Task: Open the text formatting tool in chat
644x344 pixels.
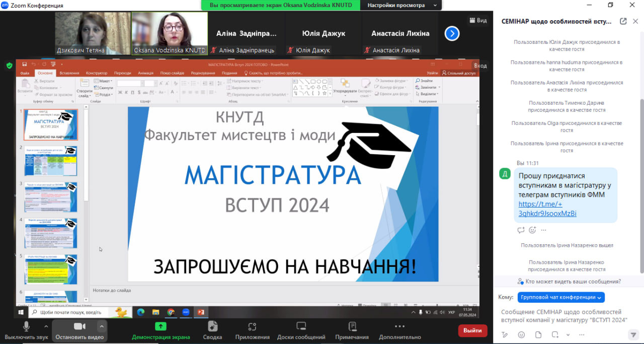Action: click(x=505, y=334)
